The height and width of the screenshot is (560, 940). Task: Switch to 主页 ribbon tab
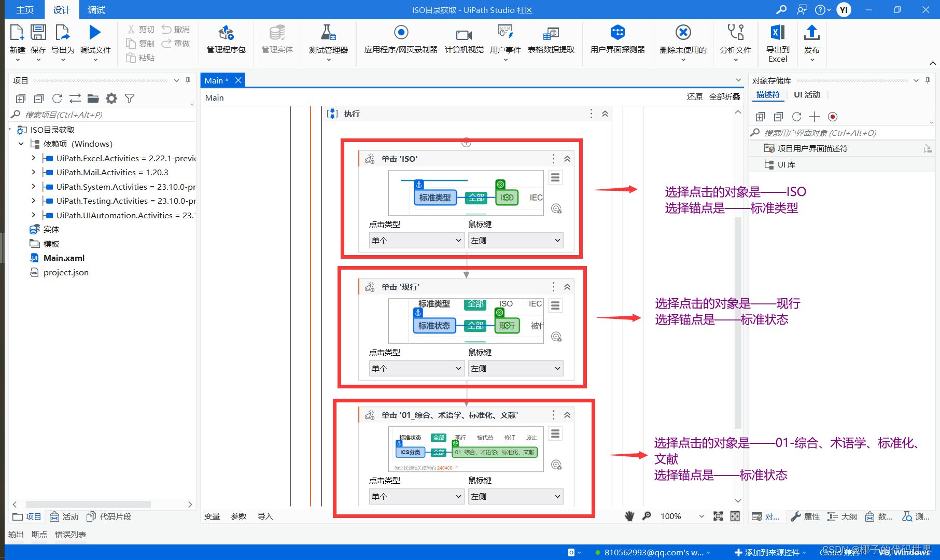pyautogui.click(x=24, y=10)
